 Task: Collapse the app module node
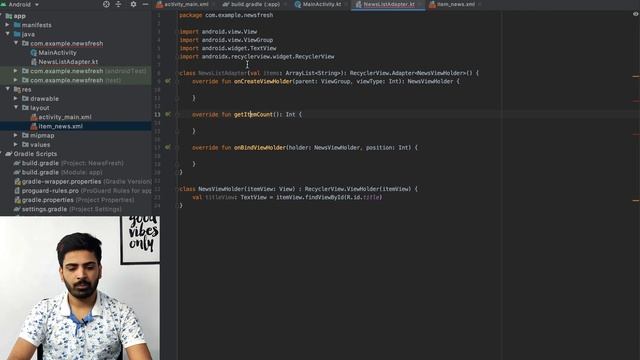[2, 16]
